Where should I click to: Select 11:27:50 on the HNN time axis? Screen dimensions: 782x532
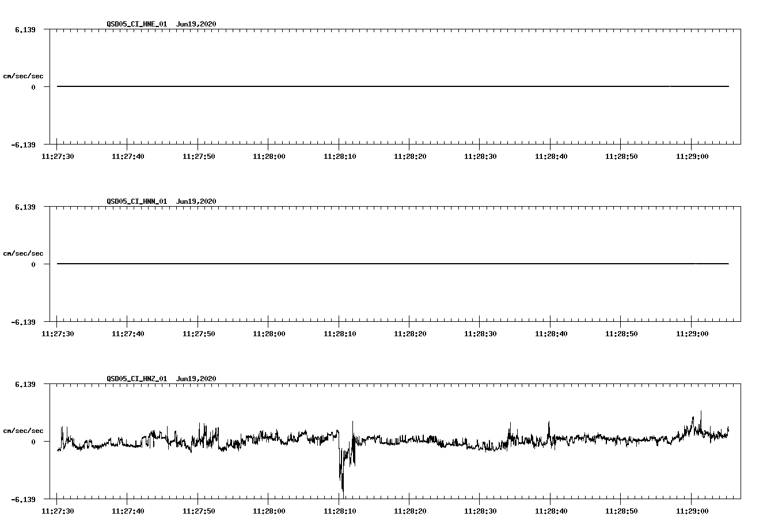pyautogui.click(x=199, y=334)
